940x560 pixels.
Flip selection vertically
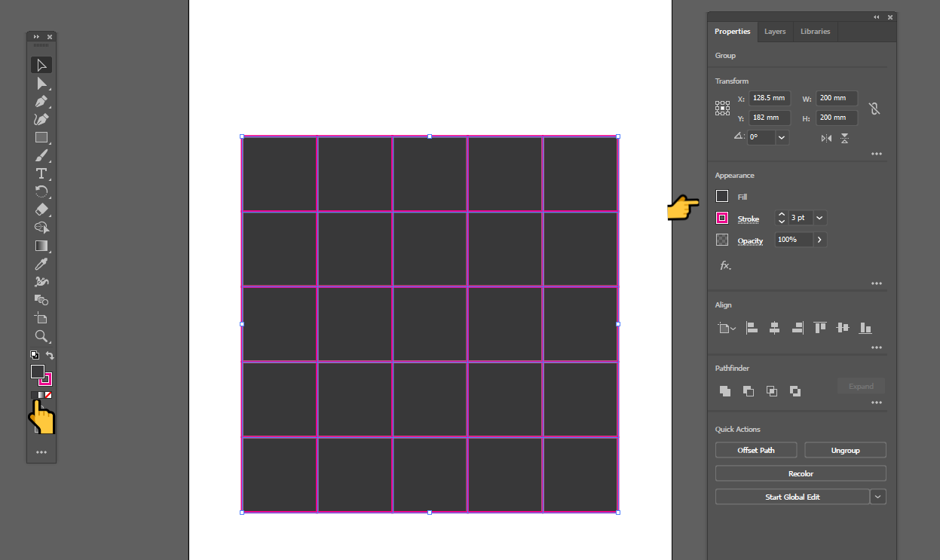point(844,138)
